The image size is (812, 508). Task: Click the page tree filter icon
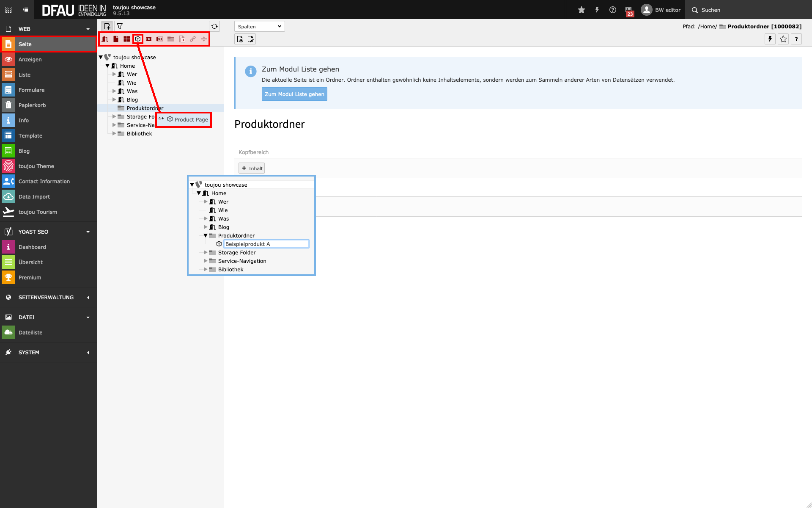click(x=120, y=26)
